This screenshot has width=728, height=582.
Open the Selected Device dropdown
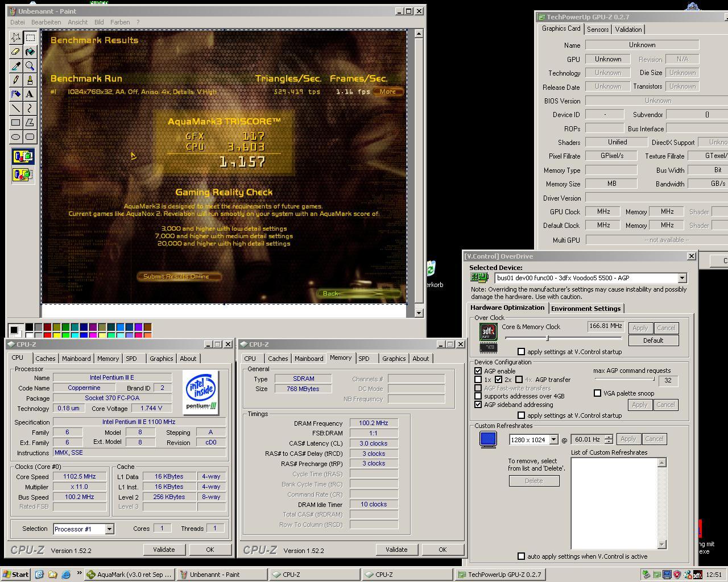682,278
